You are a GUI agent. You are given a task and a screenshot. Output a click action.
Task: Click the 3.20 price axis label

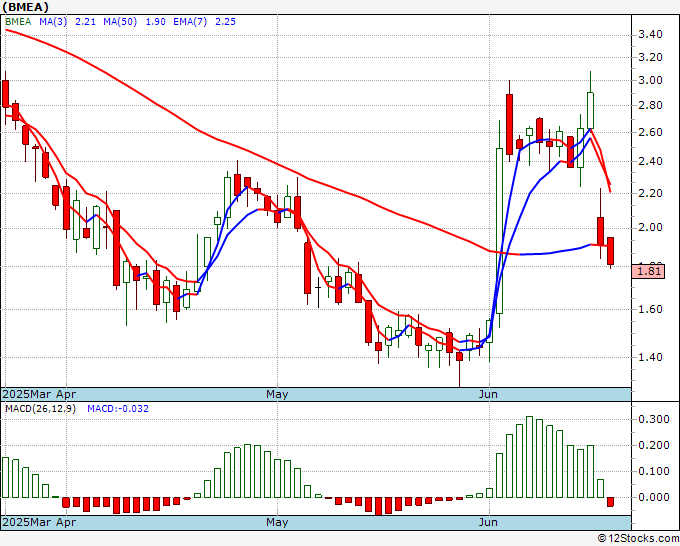[650, 57]
